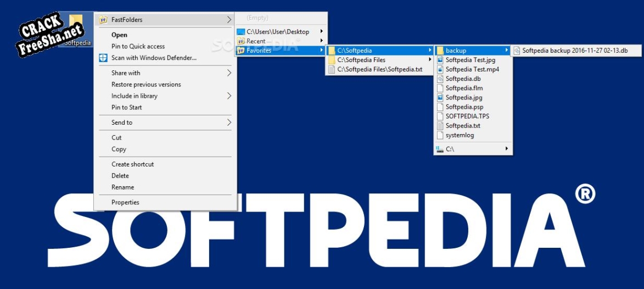Open Softpedia backup 2016-11-27 02-13.db
This screenshot has width=644, height=289.
[574, 51]
